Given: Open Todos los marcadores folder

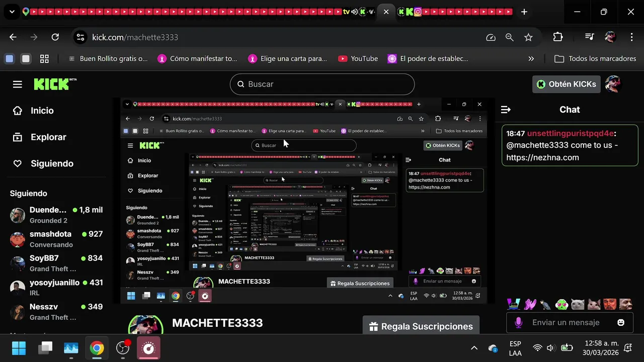Looking at the screenshot, I should 595,59.
